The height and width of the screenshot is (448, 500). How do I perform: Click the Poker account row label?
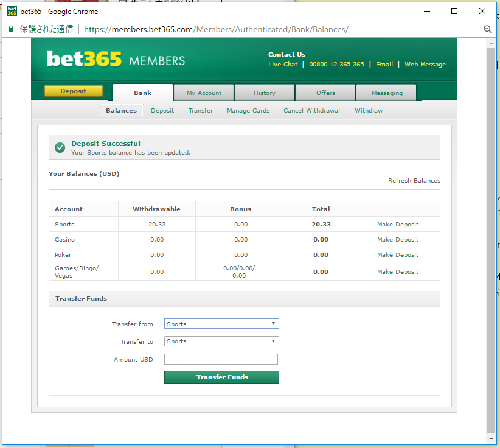(63, 255)
